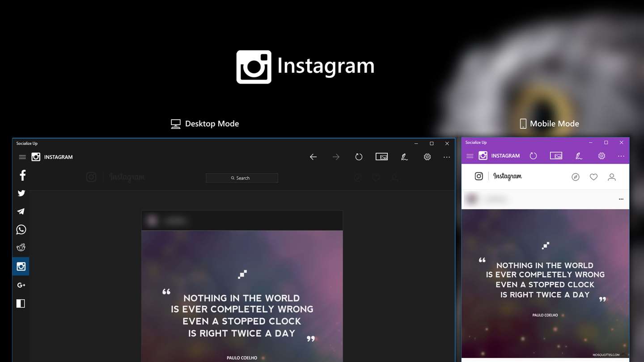Click the Instagram search field
Viewport: 644px width, 362px height.
pos(242,178)
